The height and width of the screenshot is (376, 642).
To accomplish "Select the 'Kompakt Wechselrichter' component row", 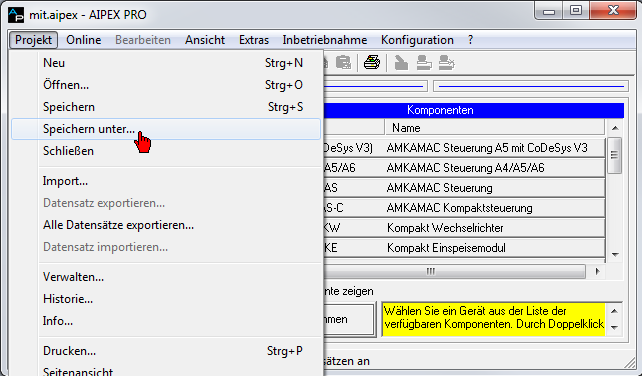I will [464, 228].
